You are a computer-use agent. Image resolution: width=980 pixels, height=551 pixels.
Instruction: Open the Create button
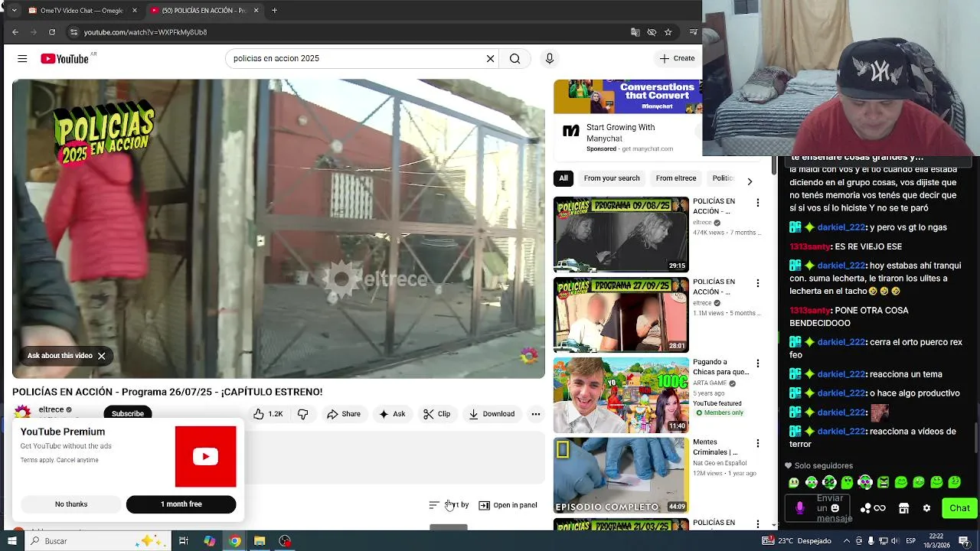coord(677,58)
